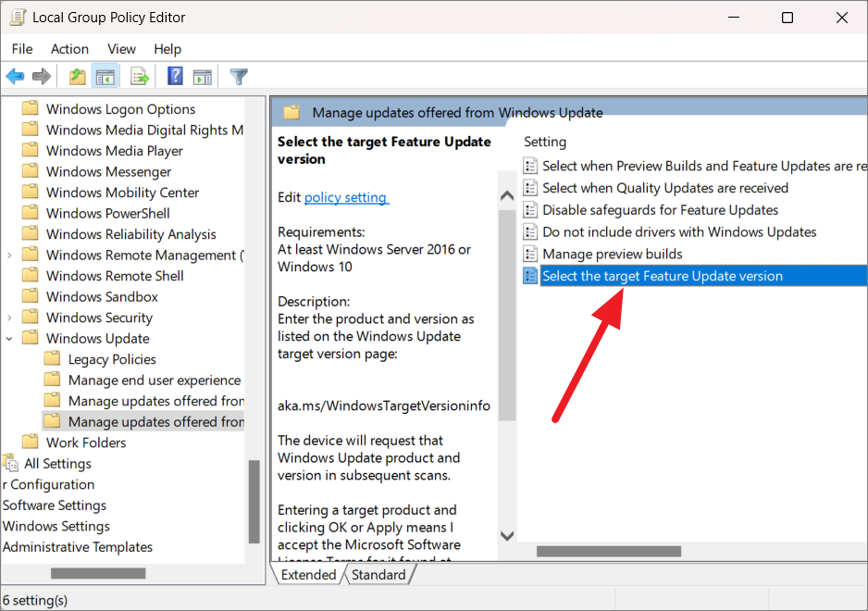Collapse the Windows Update node arrow

point(9,339)
